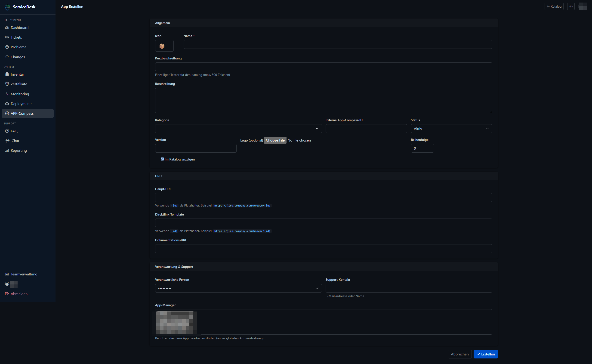Image resolution: width=592 pixels, height=364 pixels.
Task: Focus the Version input field
Action: (196, 148)
